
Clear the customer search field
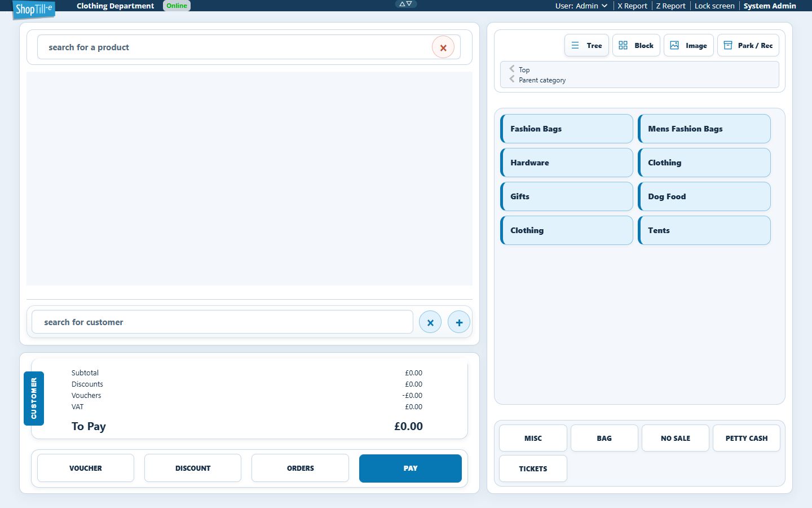430,322
